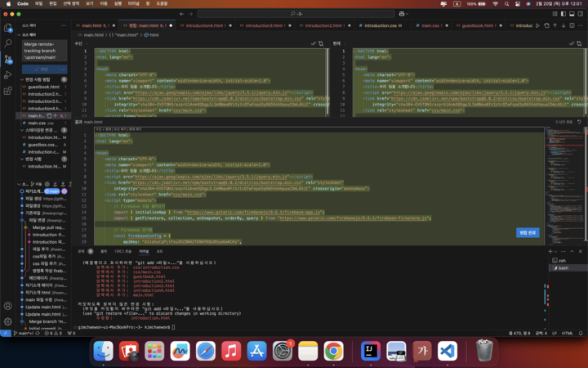Screen dimensions: 588x368
Task: Click the new terminal plus icon
Action: click(550, 251)
